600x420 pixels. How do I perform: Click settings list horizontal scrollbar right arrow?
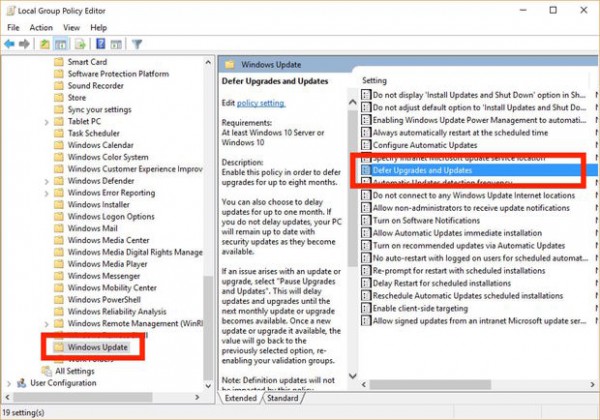pyautogui.click(x=592, y=384)
